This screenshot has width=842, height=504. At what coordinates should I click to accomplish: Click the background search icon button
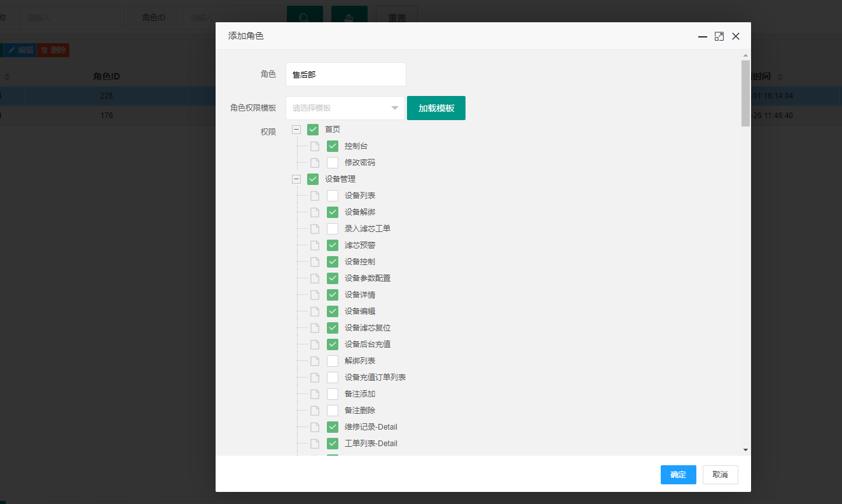click(305, 18)
